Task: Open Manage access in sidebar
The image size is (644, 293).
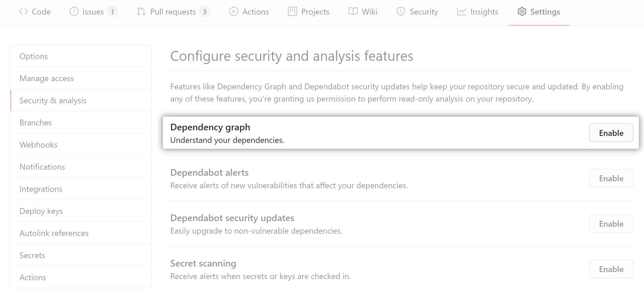Action: click(46, 78)
